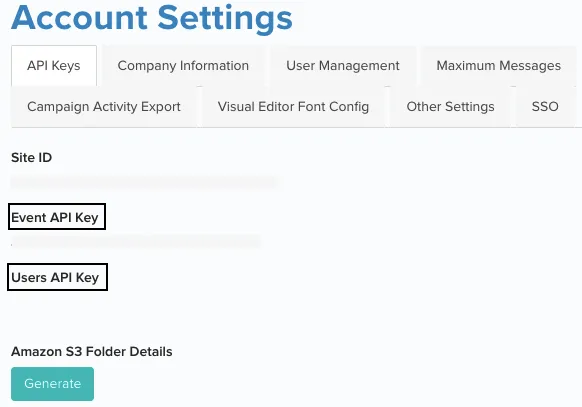Switch to Company Information tab
Image resolution: width=582 pixels, height=407 pixels.
(183, 66)
